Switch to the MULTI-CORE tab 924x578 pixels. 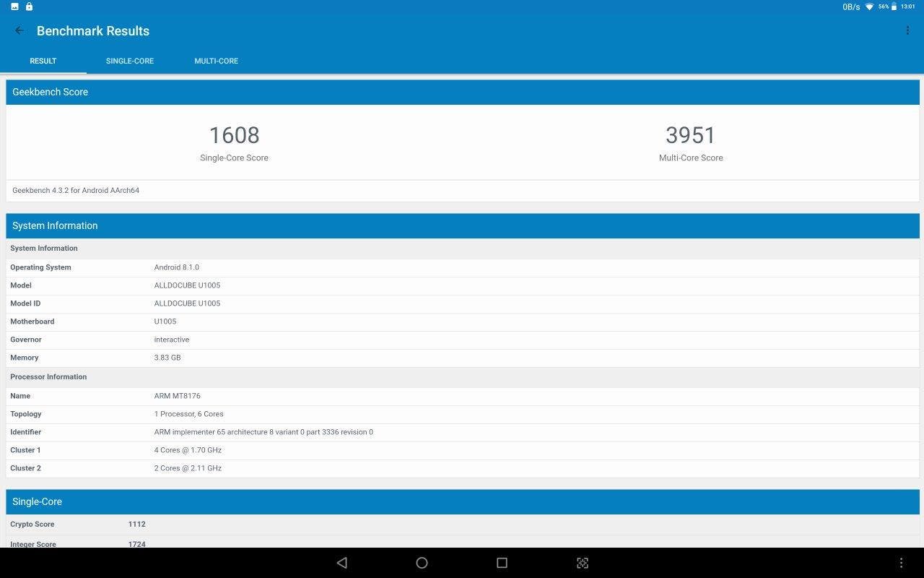(217, 61)
